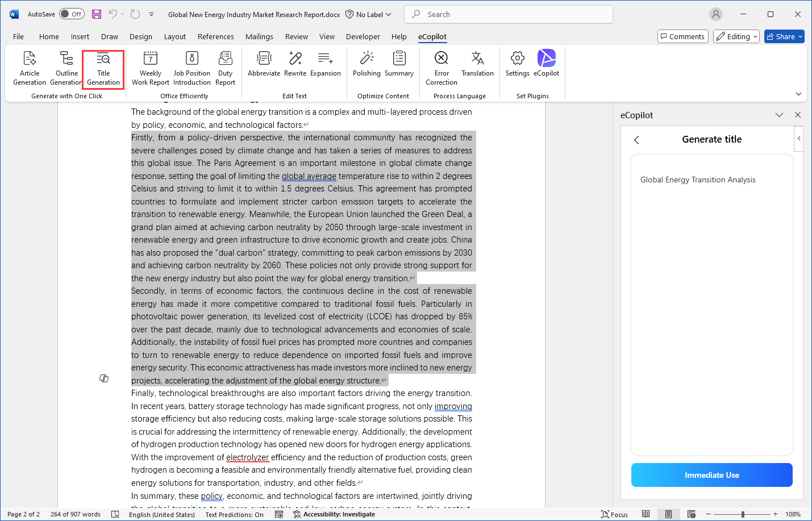Switch to the Developer tab
Image resolution: width=812 pixels, height=521 pixels.
(x=363, y=36)
